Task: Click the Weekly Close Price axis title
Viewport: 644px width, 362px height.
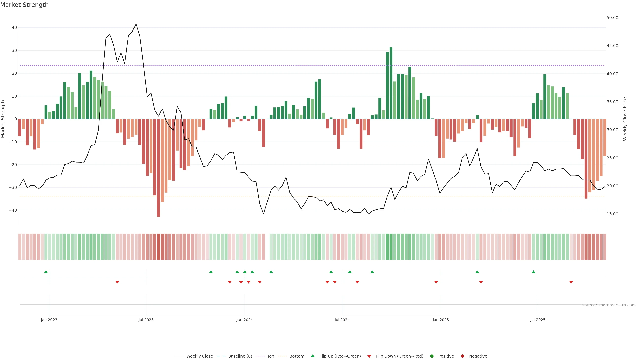Action: coord(625,119)
